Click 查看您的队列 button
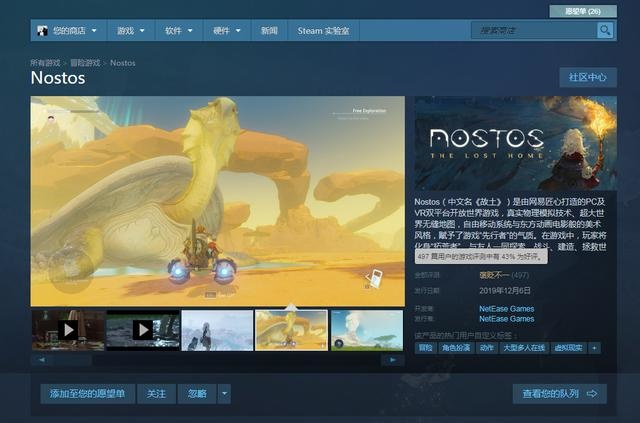 pyautogui.click(x=560, y=394)
